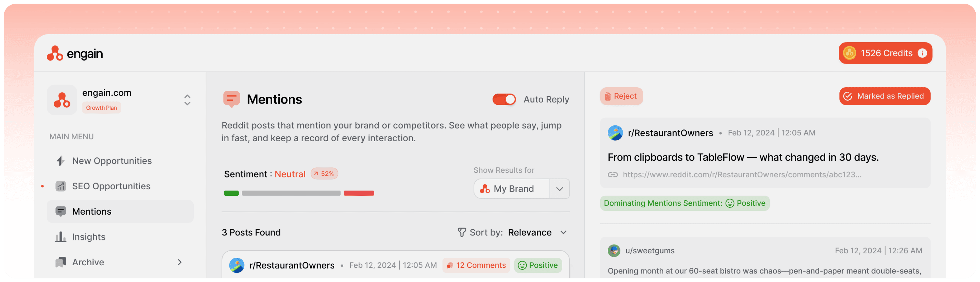Image resolution: width=980 pixels, height=282 pixels.
Task: Click the Archive bookmark icon
Action: (x=60, y=262)
